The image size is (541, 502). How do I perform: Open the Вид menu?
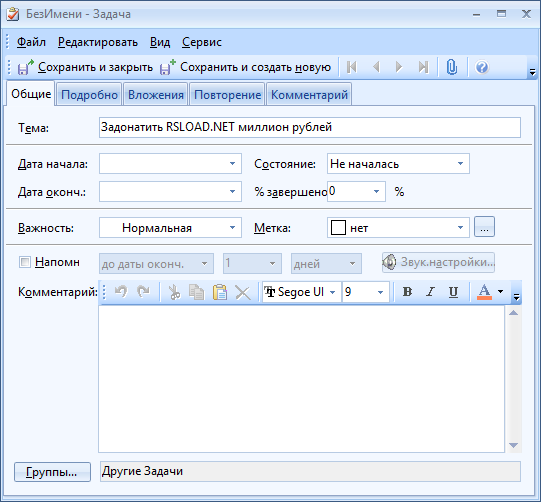click(x=160, y=42)
